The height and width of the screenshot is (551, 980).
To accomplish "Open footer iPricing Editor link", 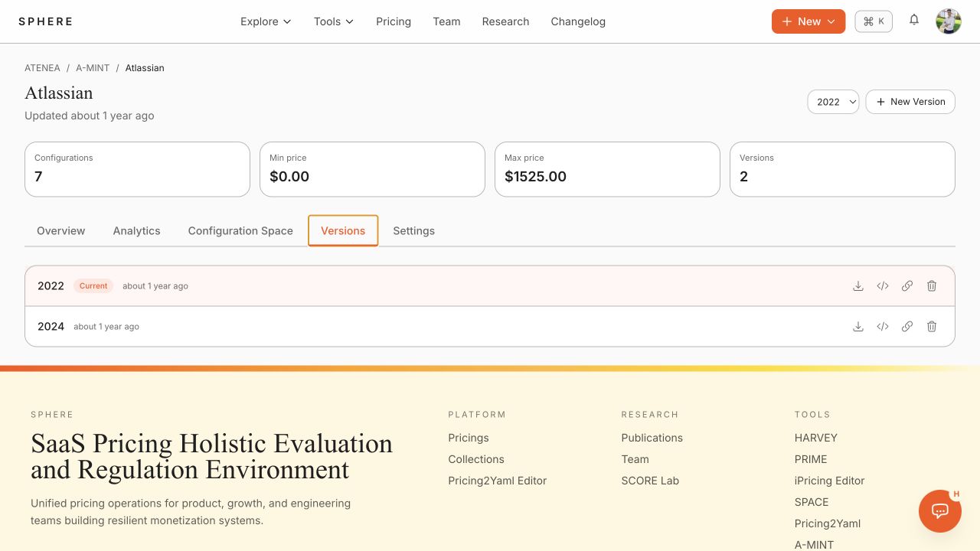I will click(829, 481).
